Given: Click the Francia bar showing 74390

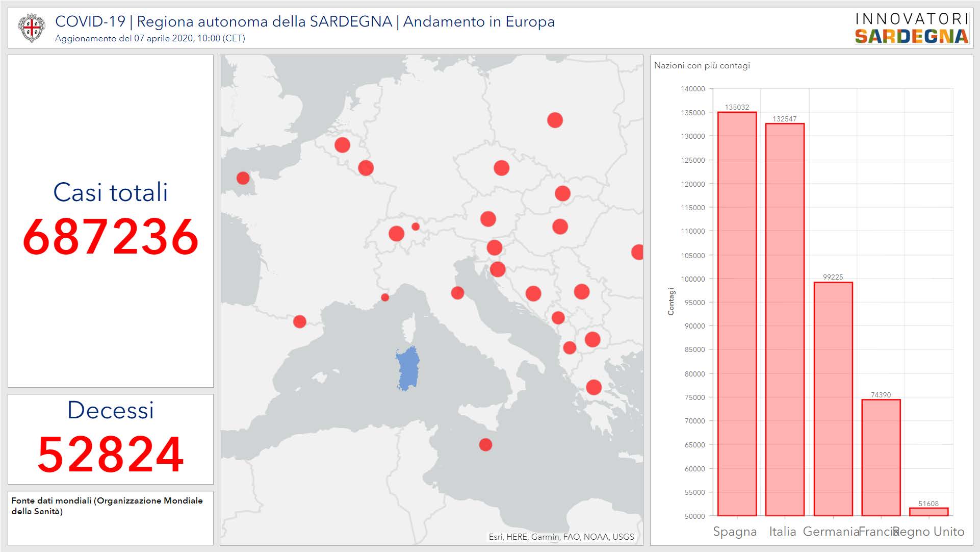Looking at the screenshot, I should (881, 458).
